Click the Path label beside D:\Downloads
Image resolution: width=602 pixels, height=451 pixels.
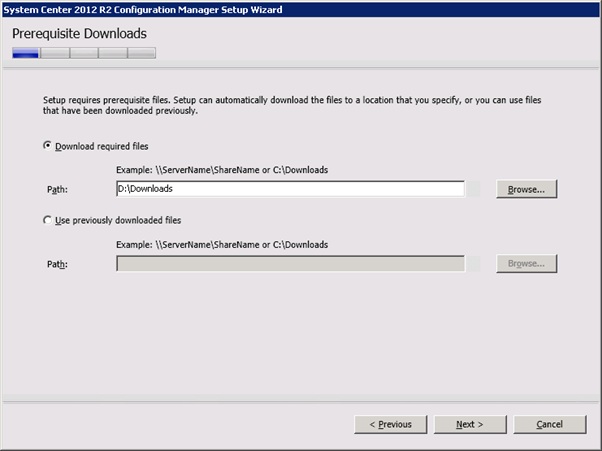click(x=56, y=190)
